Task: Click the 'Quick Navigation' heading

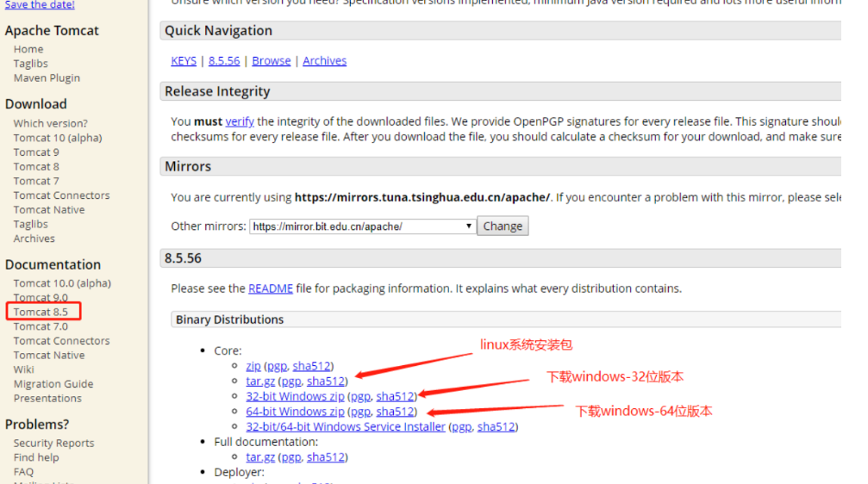Action: [219, 31]
